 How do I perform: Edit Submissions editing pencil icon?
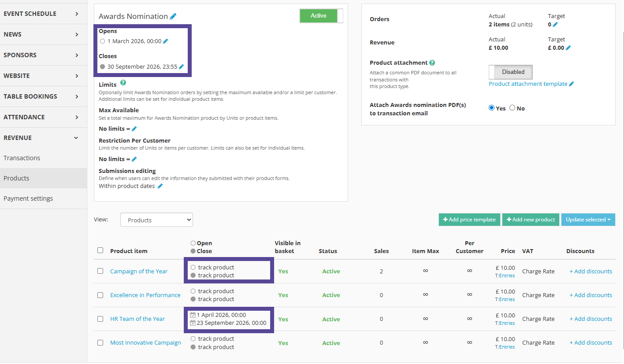pyautogui.click(x=160, y=186)
